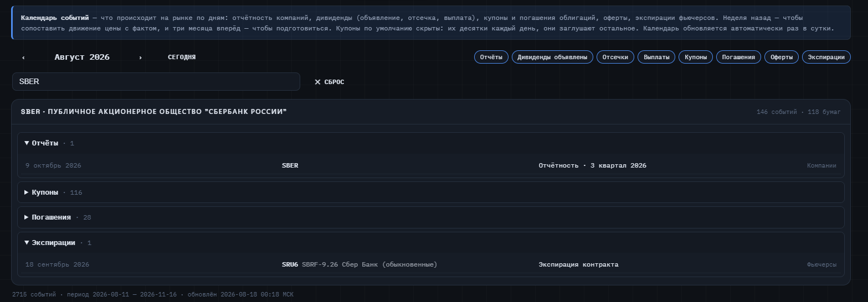Collapse the Отчёты section
Image resolution: width=868 pixels, height=302 pixels.
coord(431,143)
